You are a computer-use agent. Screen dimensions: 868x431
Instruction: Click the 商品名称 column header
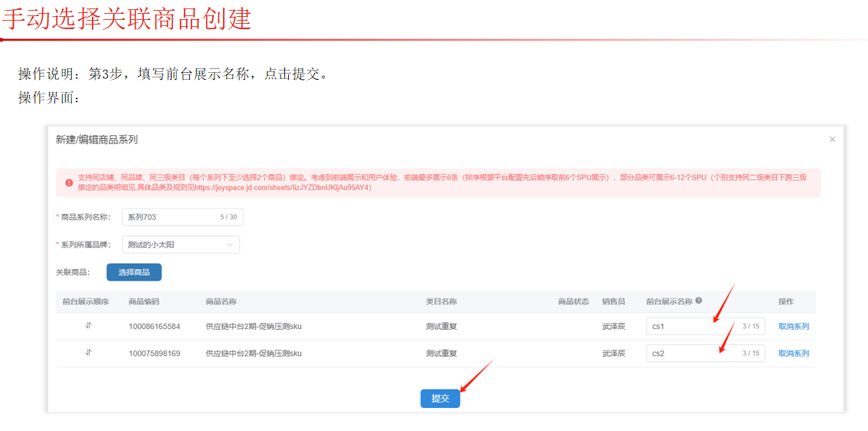tap(221, 302)
